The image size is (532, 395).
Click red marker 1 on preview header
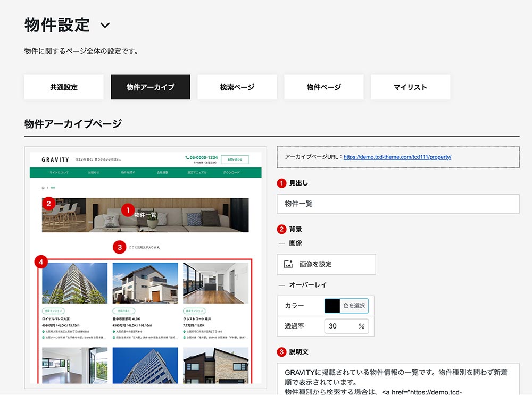127,210
